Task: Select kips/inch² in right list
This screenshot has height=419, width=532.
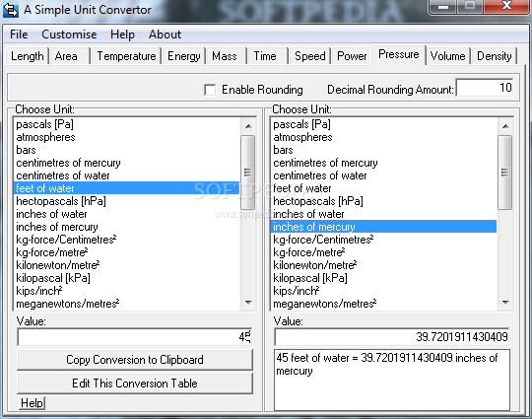Action: coord(384,291)
